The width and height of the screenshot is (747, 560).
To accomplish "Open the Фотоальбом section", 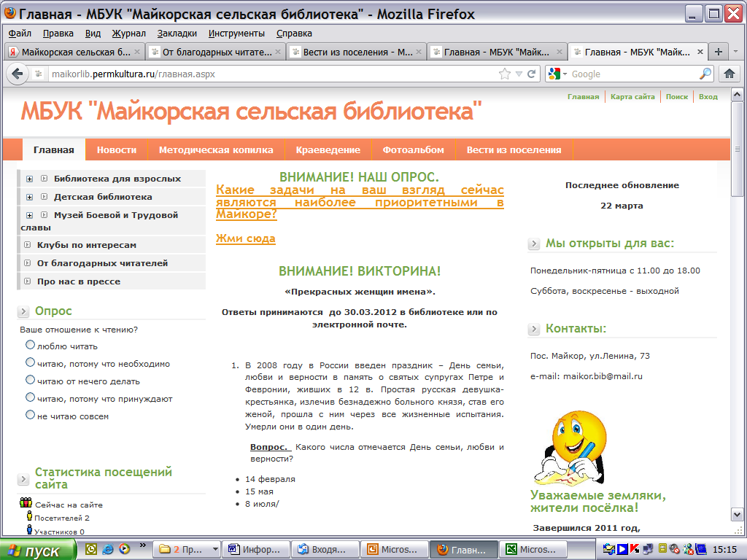I will tap(413, 149).
